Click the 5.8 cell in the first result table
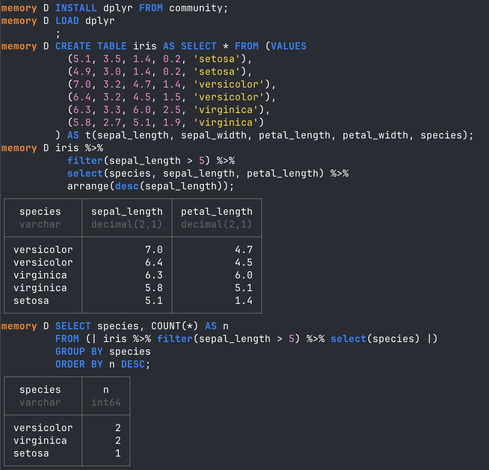 [x=154, y=288]
